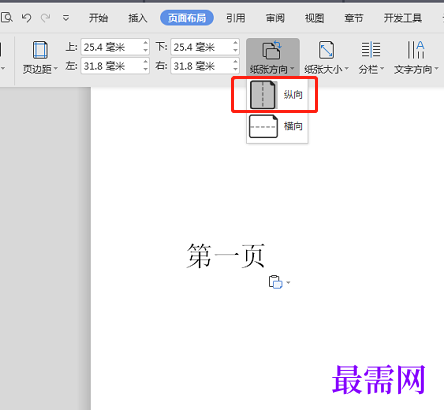Open quick access toolbar customize arrow

pos(66,18)
